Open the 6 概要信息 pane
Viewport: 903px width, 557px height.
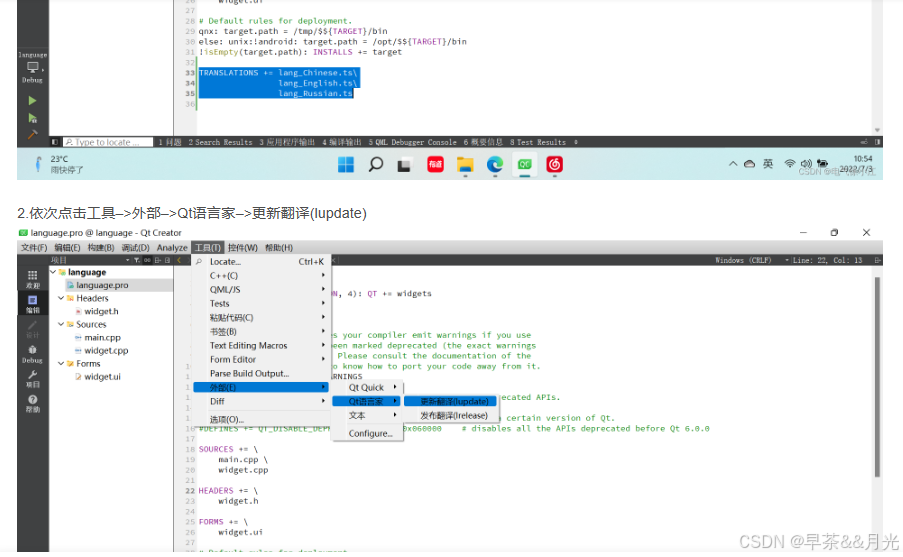483,142
